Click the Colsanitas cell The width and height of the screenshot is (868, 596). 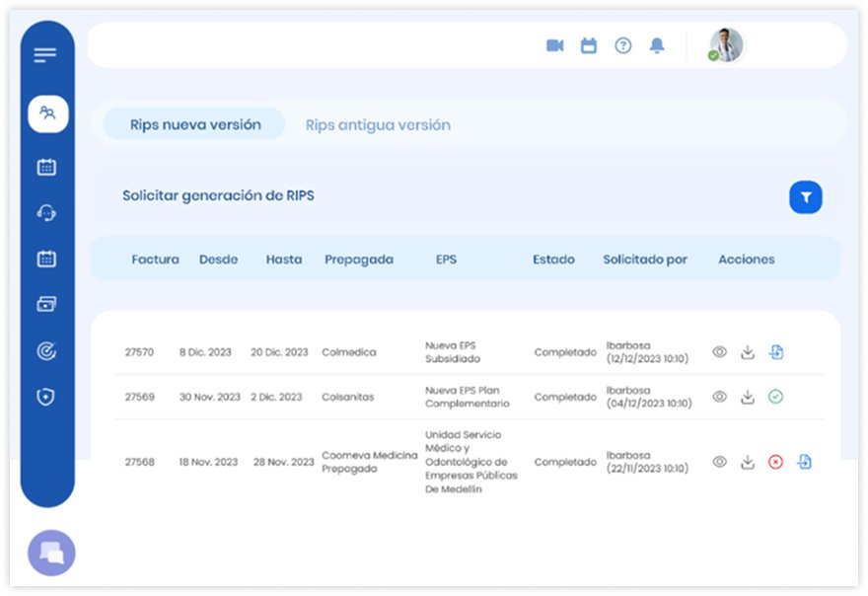(347, 397)
